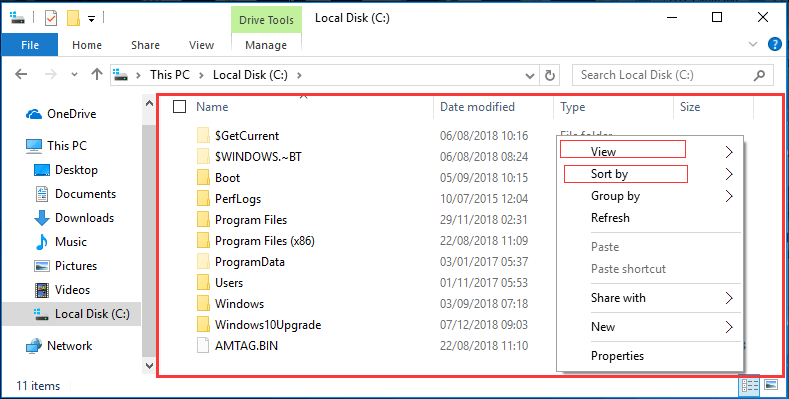This screenshot has width=789, height=399.
Task: Select the Windows10Upgrade folder icon
Action: (203, 325)
